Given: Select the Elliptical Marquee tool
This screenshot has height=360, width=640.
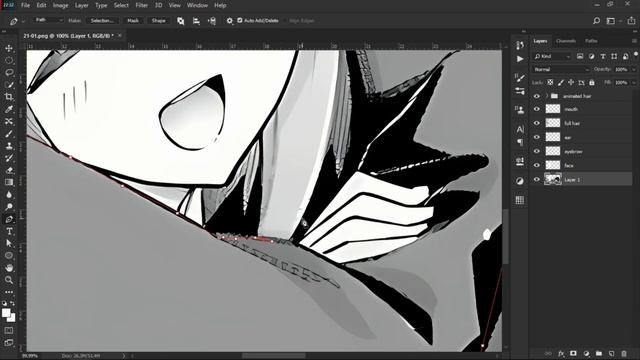Looking at the screenshot, I should (9, 60).
